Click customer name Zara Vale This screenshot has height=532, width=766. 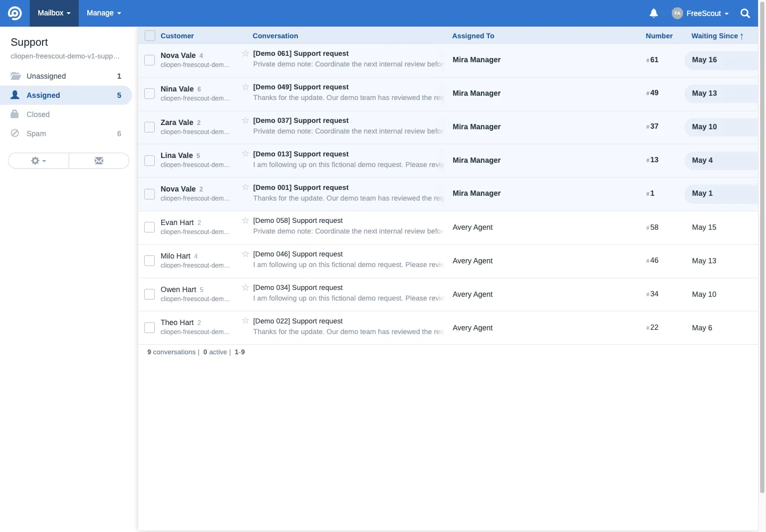177,122
